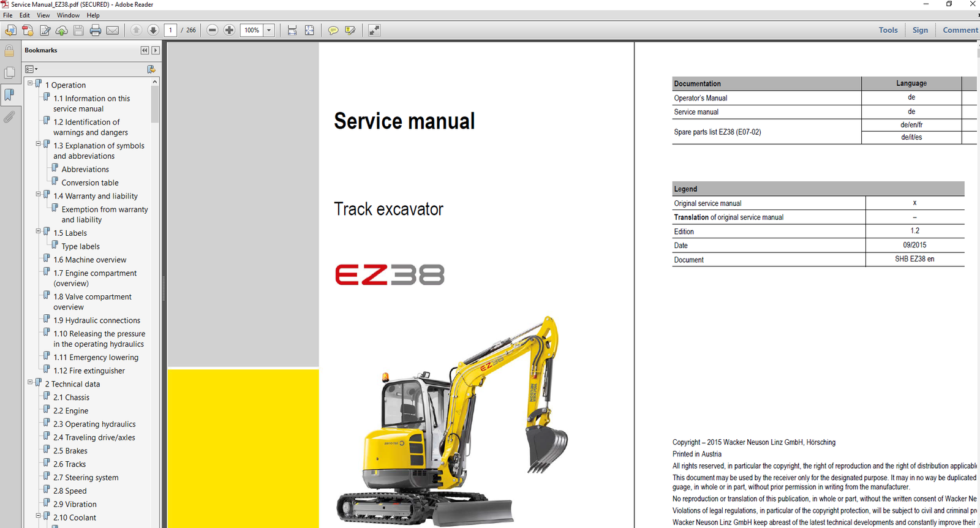Add a sticky note comment
The height and width of the screenshot is (528, 980).
point(333,30)
